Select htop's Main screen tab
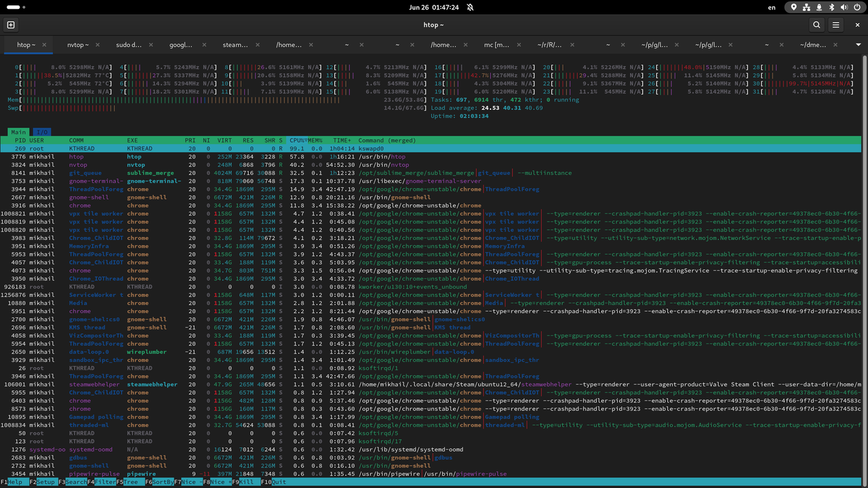Viewport: 868px width, 488px height. (19, 132)
